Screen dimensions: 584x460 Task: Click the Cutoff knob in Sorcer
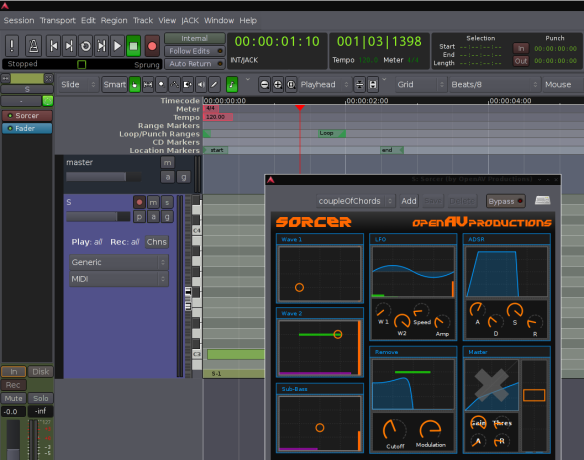394,430
